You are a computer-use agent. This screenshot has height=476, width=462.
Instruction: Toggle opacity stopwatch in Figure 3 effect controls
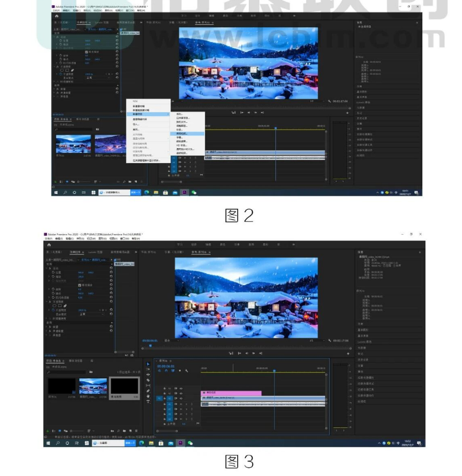tap(53, 310)
